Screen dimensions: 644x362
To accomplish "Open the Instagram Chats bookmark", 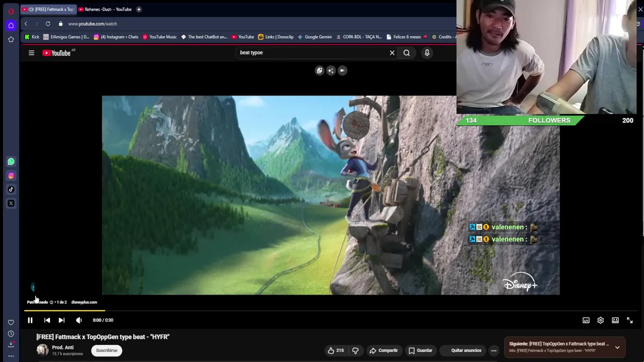I will [x=116, y=37].
